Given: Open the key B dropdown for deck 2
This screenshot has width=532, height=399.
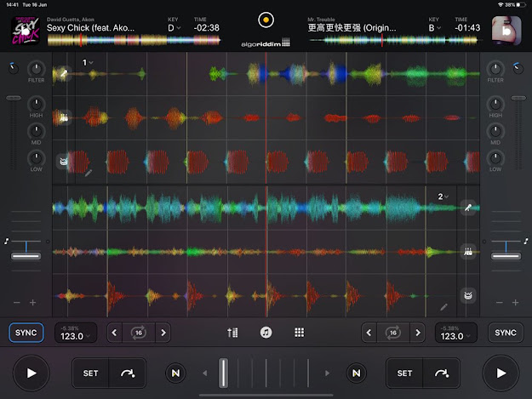Looking at the screenshot, I should [x=435, y=28].
